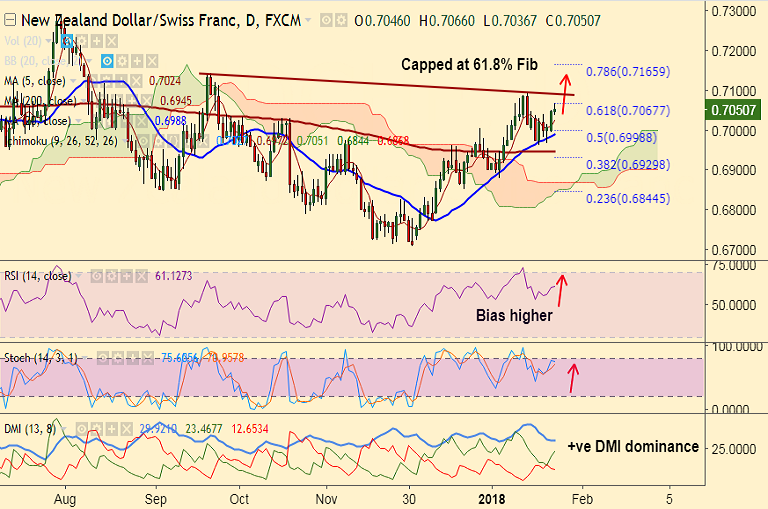Remove the DMI indicator
Image resolution: width=768 pixels, height=509 pixels.
127,430
